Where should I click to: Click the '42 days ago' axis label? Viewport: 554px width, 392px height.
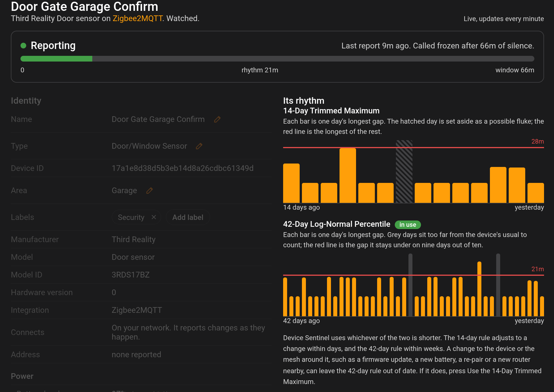pyautogui.click(x=301, y=321)
